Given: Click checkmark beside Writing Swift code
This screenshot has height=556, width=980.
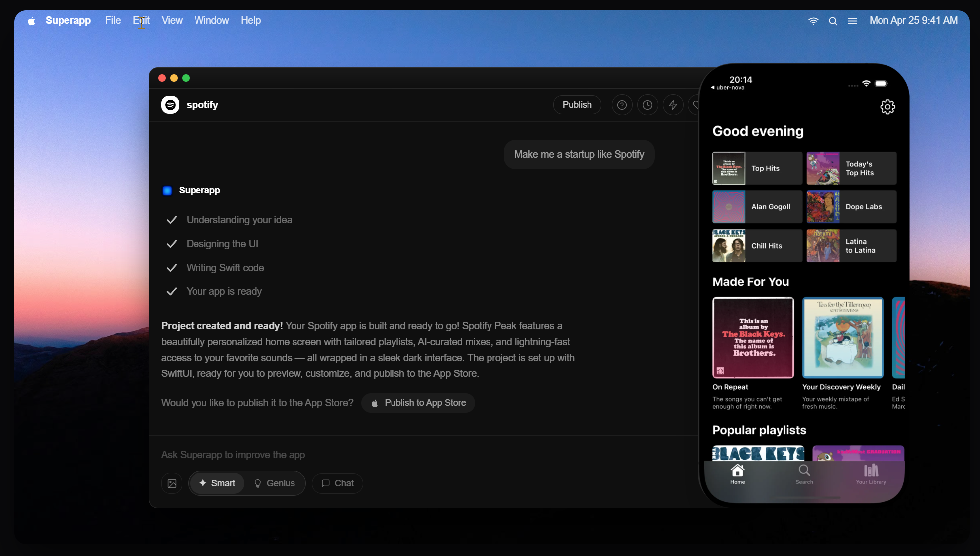Looking at the screenshot, I should 172,268.
